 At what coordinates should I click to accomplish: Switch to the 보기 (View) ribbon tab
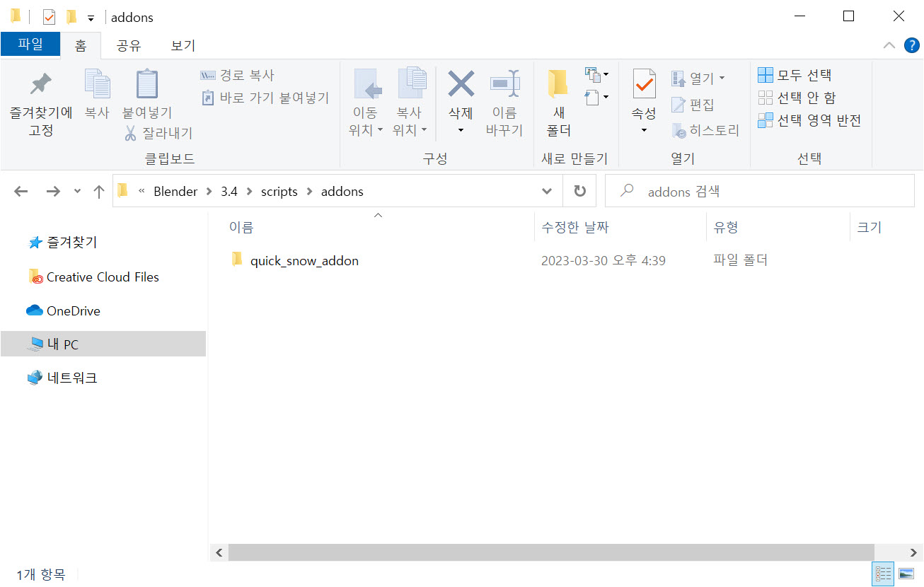click(183, 46)
